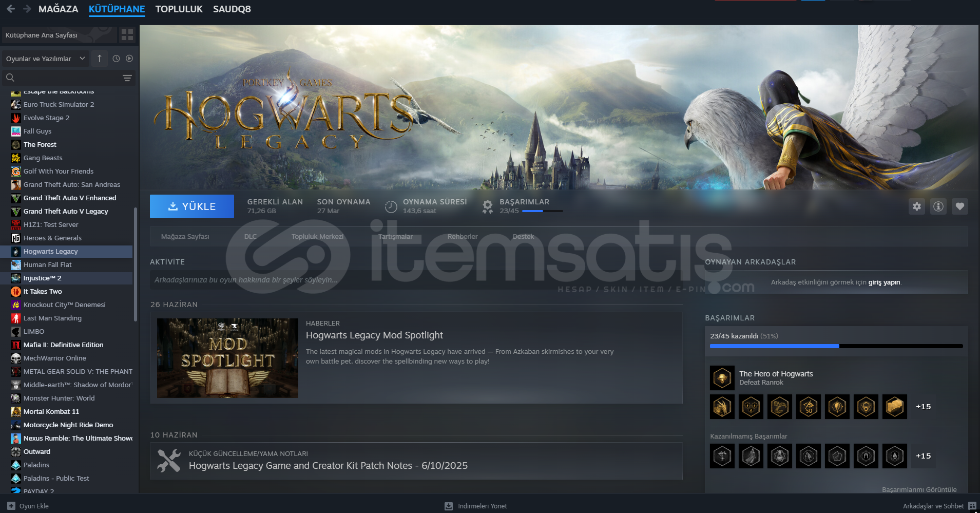Select Gang Beasts game icon
Image resolution: width=980 pixels, height=513 pixels.
coord(16,158)
